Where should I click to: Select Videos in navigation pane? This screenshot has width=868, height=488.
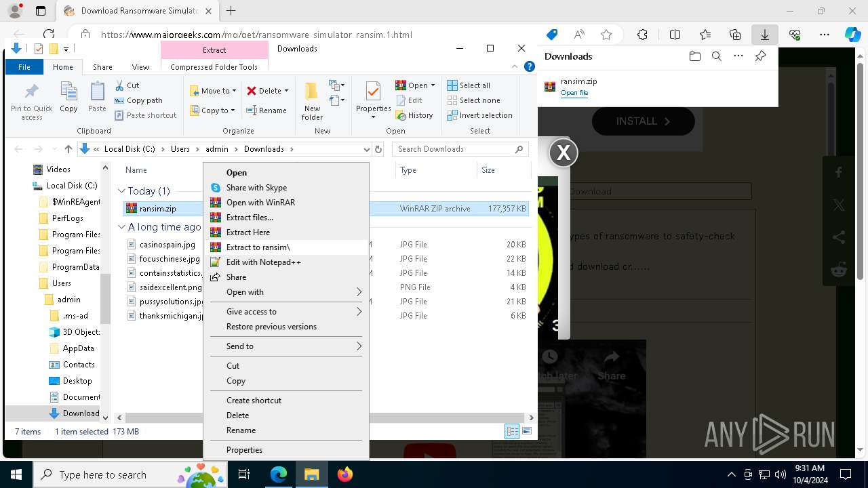pyautogui.click(x=58, y=169)
